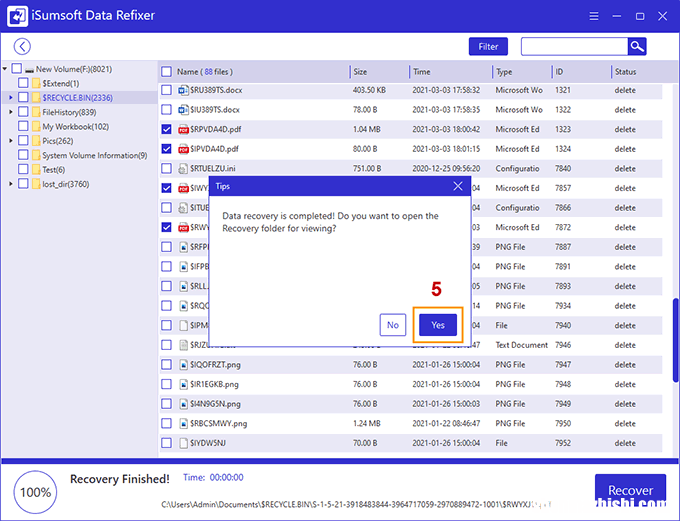The height and width of the screenshot is (521, 680).
Task: Check the $IYDW5NJ file checkbox
Action: click(x=167, y=442)
